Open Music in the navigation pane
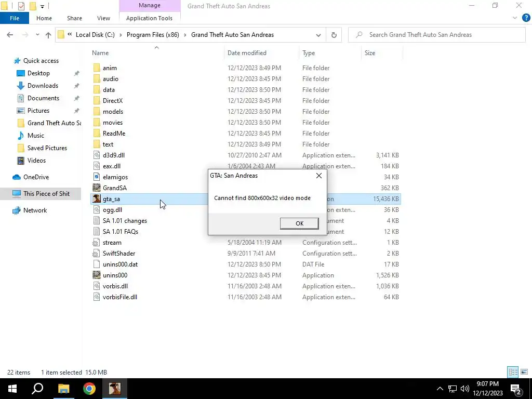Viewport: 532px width, 399px height. click(x=36, y=136)
